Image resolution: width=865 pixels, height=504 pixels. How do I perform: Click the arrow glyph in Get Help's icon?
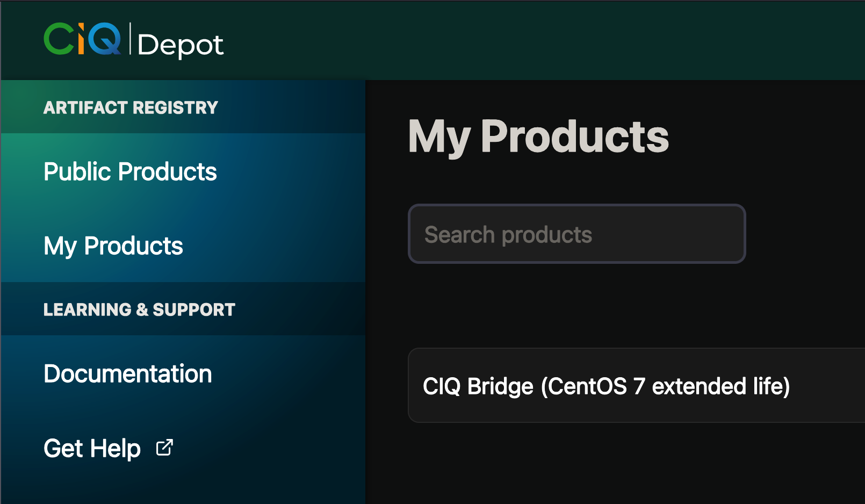tap(165, 445)
